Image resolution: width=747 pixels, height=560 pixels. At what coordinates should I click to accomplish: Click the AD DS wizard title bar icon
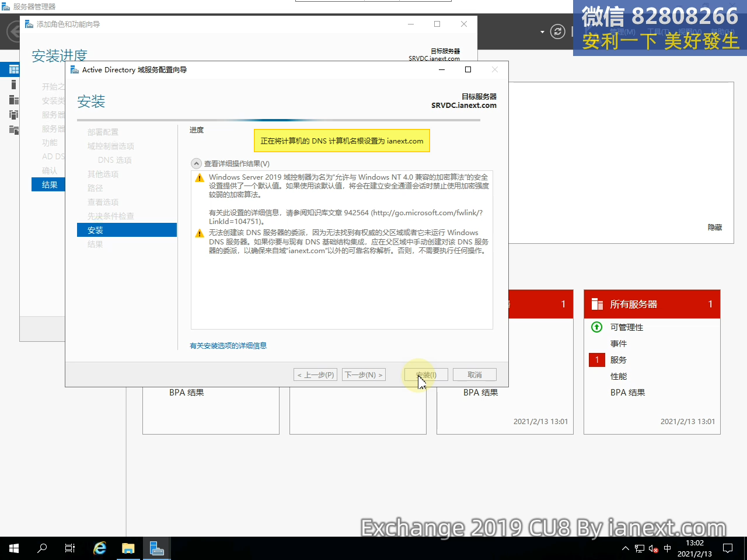tap(75, 69)
